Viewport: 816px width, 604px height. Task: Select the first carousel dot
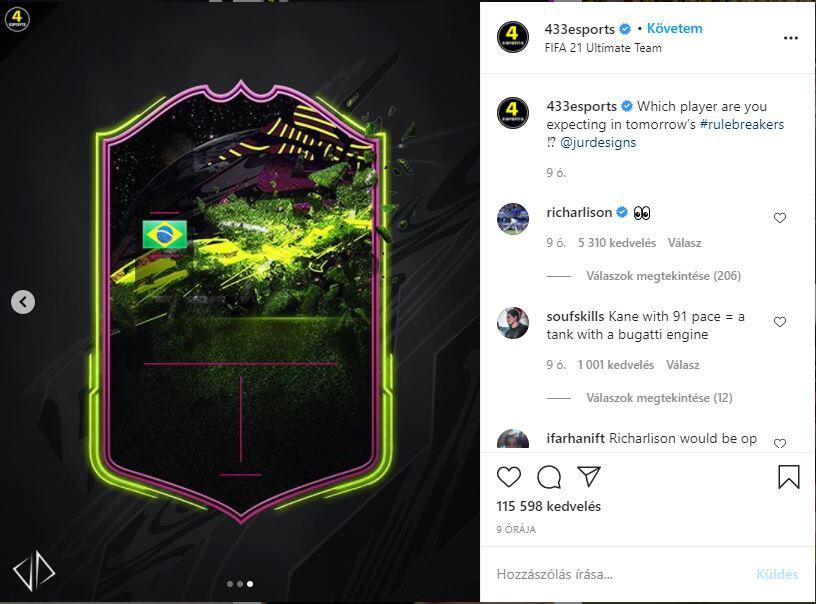pyautogui.click(x=230, y=584)
